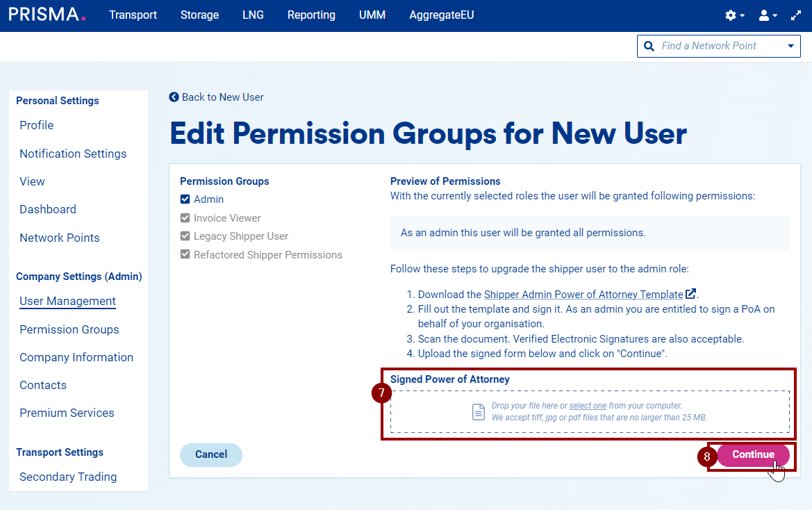Click the PRISMA logo
The width and height of the screenshot is (812, 510).
(47, 15)
